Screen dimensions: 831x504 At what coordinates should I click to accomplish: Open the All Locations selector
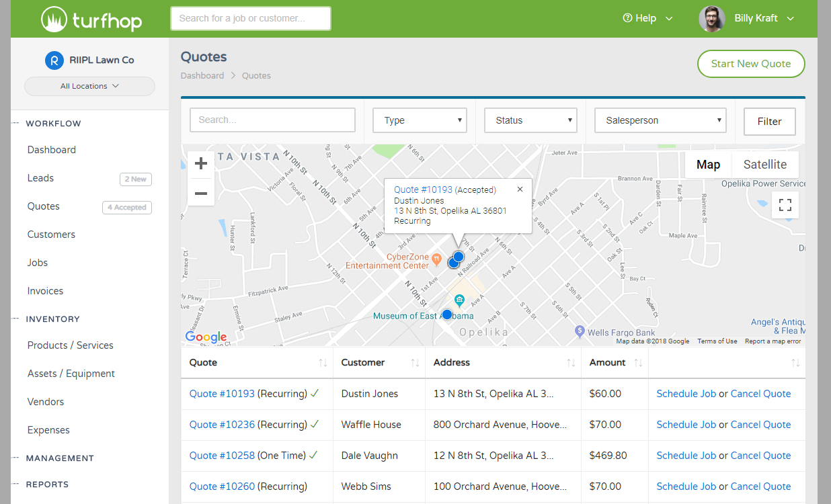89,86
